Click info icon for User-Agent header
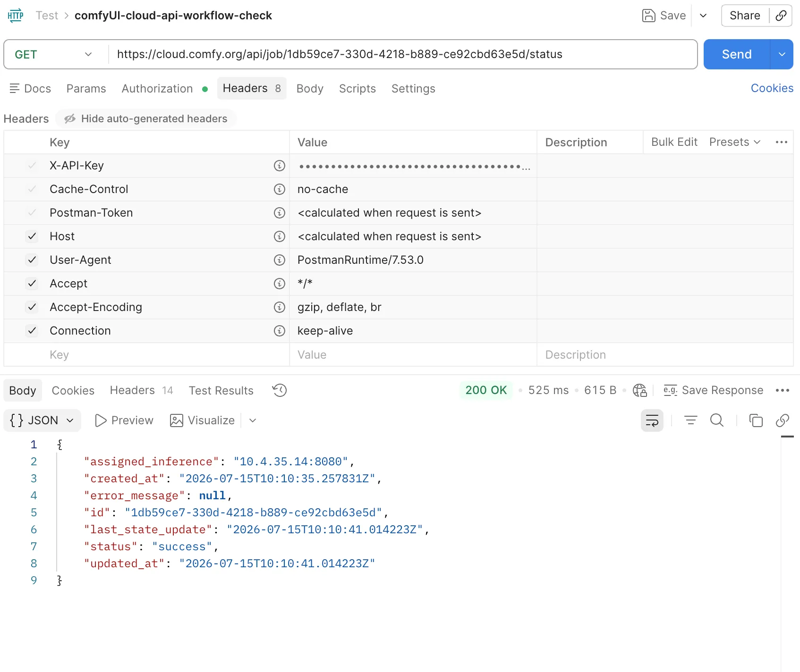This screenshot has height=672, width=800. (x=280, y=260)
